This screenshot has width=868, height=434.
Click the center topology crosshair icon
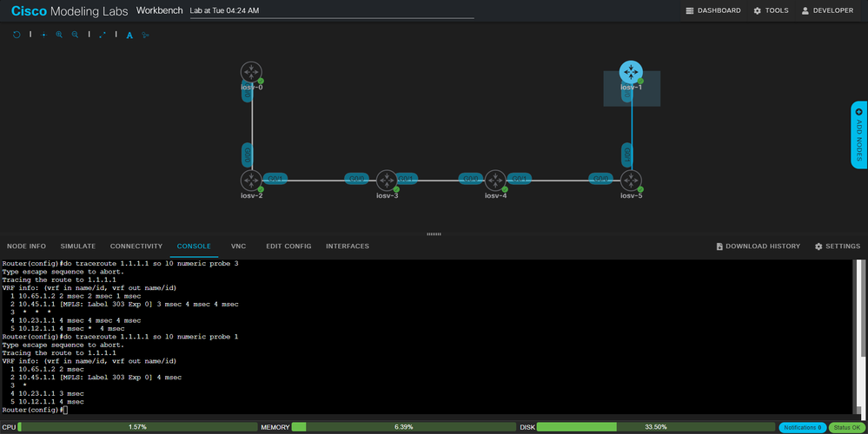[x=43, y=35]
